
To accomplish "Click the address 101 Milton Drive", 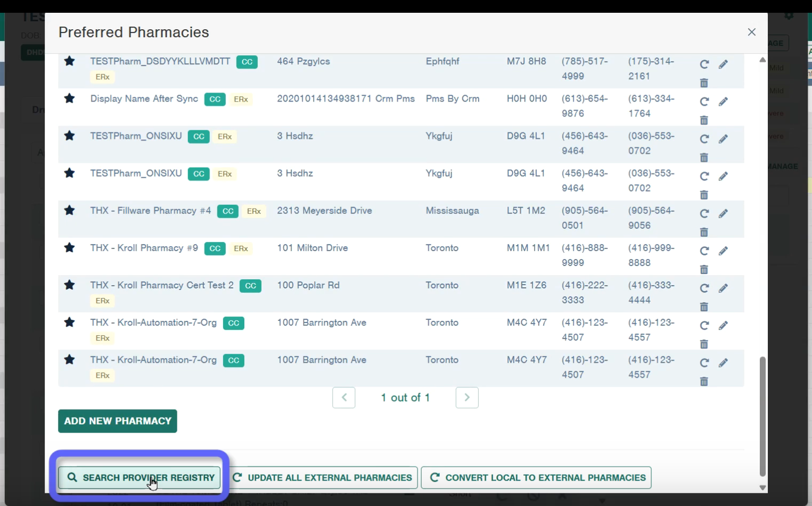I will pyautogui.click(x=313, y=248).
